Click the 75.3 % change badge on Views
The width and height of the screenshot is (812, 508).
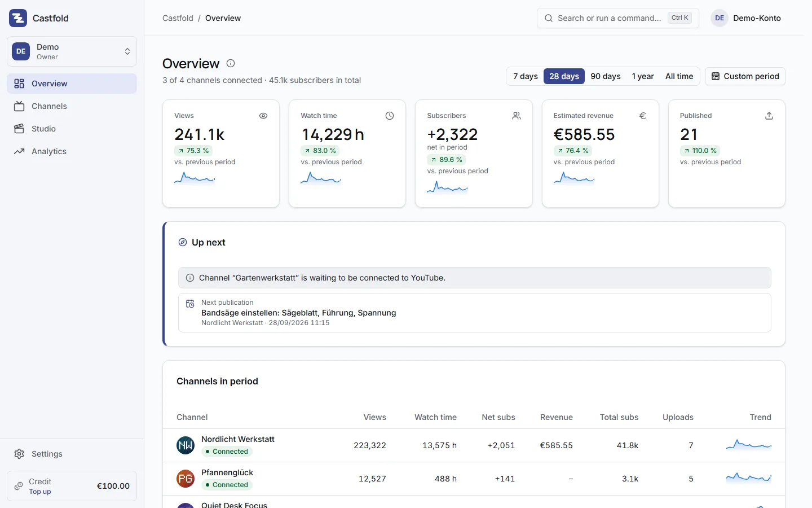[x=193, y=151]
